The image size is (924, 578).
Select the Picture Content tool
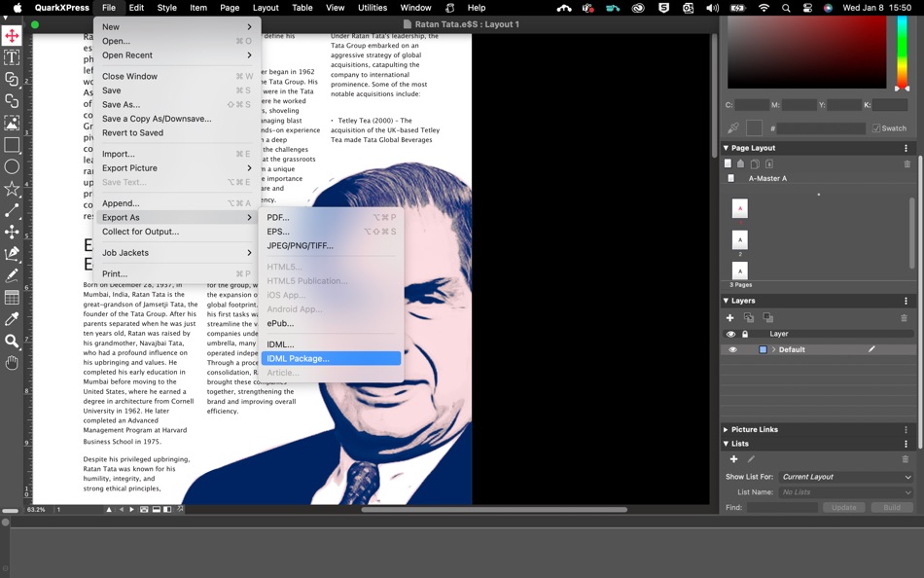tap(12, 123)
